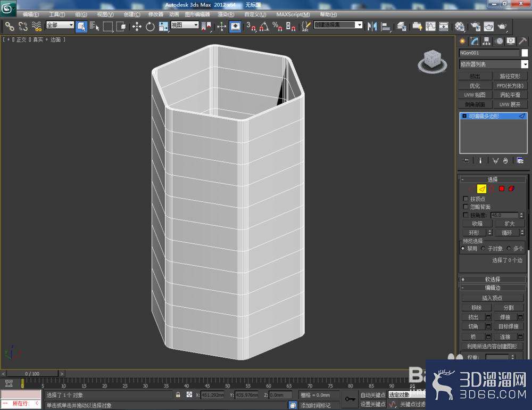Select Polygon sub-object level icon
This screenshot has width=532, height=410.
[502, 188]
